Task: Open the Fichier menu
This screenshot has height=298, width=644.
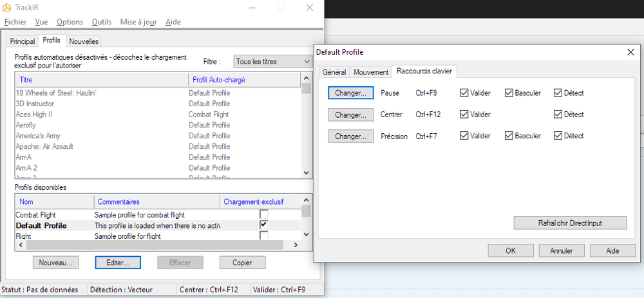Action: [15, 22]
